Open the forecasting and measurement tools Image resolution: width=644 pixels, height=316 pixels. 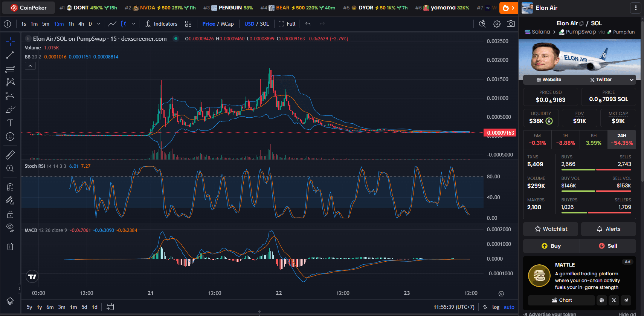[10, 96]
